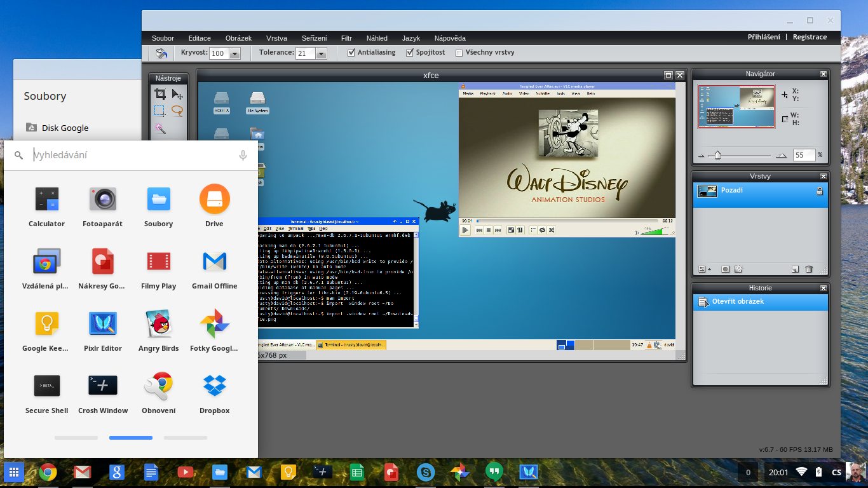
Task: Delete the layer using the trash icon
Action: click(x=809, y=269)
